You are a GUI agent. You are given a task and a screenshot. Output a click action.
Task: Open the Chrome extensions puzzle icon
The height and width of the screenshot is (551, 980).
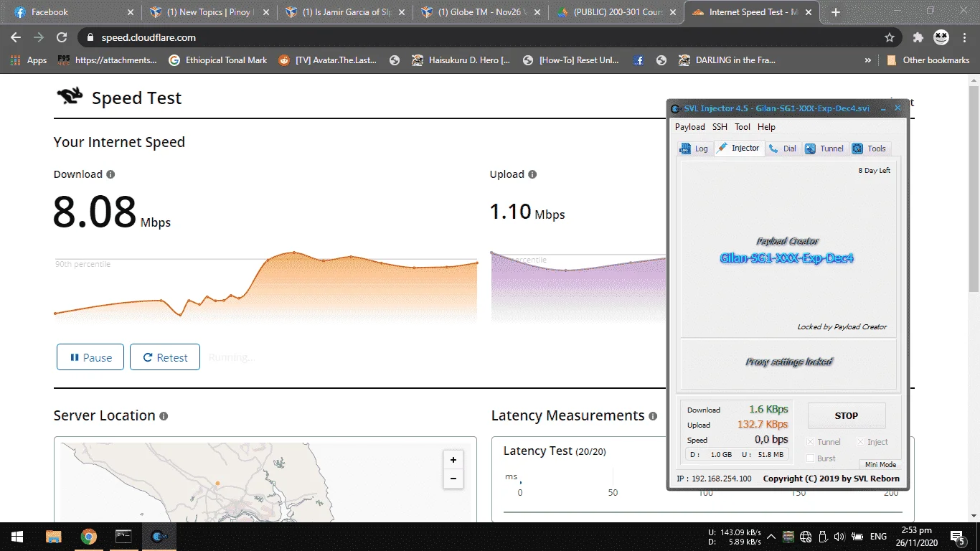(918, 37)
